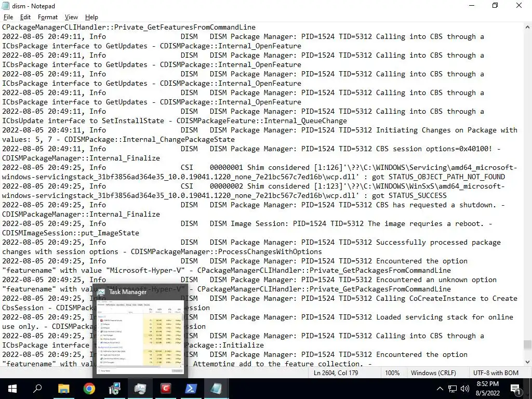Open the File menu
Viewport: 532px width, 399px height.
coord(8,17)
